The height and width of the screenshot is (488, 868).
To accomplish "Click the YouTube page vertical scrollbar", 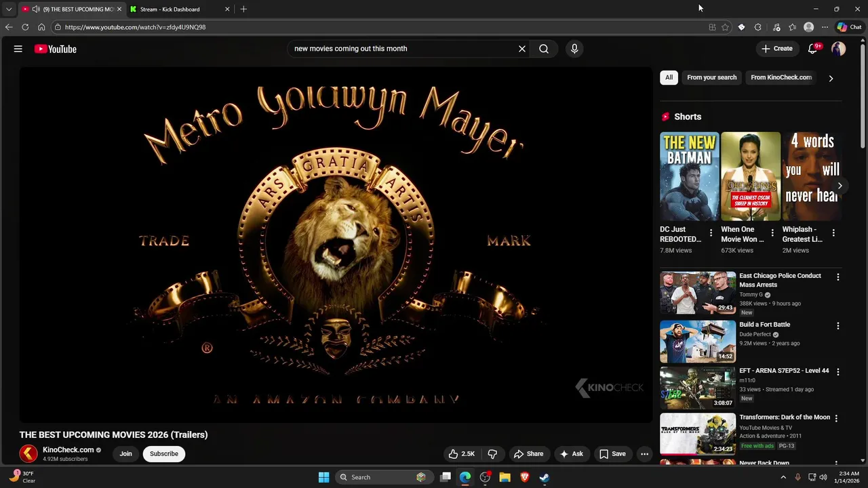I will 863,95.
